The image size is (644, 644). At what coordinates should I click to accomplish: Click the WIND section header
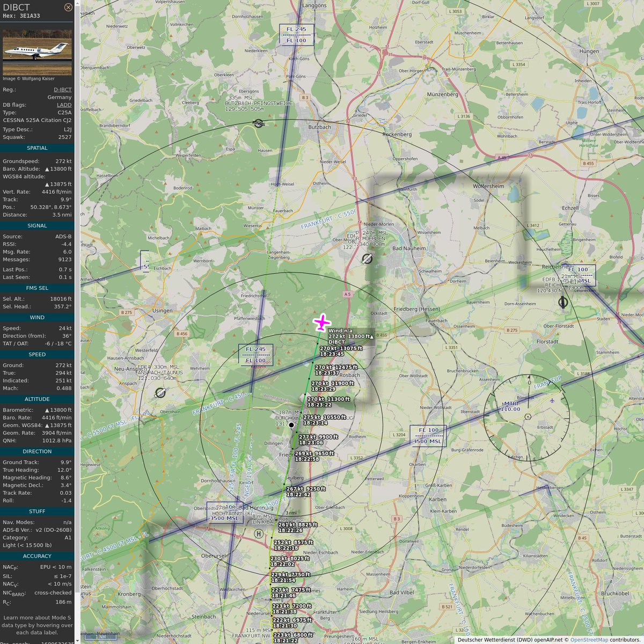(37, 318)
